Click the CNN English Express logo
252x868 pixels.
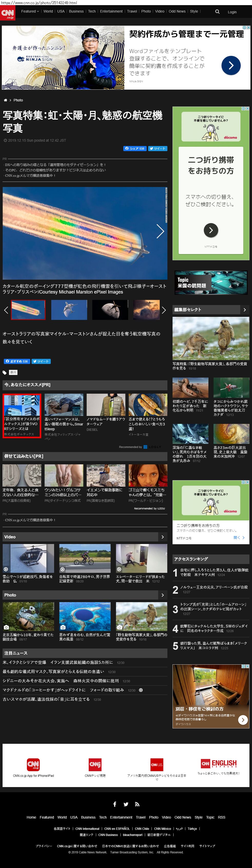click(219, 763)
